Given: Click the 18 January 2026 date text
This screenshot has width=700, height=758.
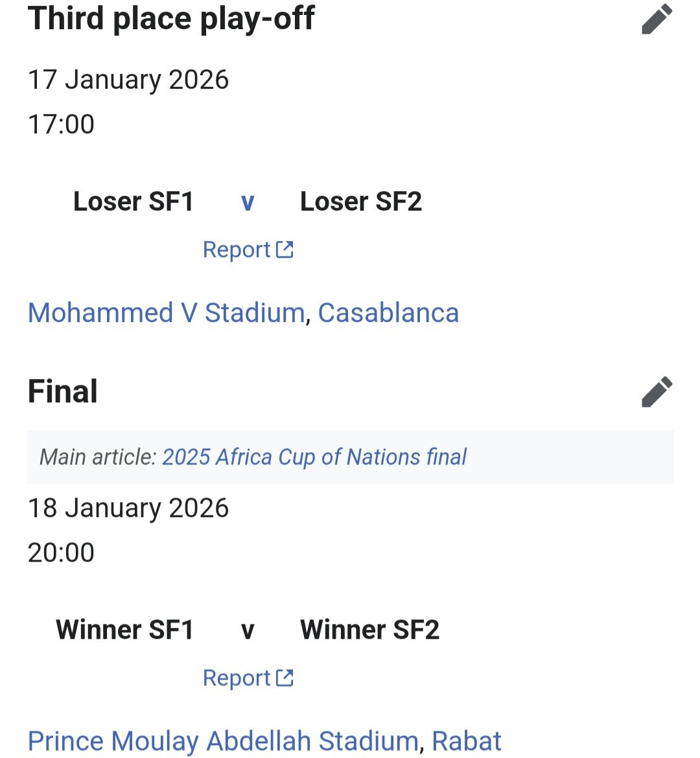Looking at the screenshot, I should [x=128, y=509].
